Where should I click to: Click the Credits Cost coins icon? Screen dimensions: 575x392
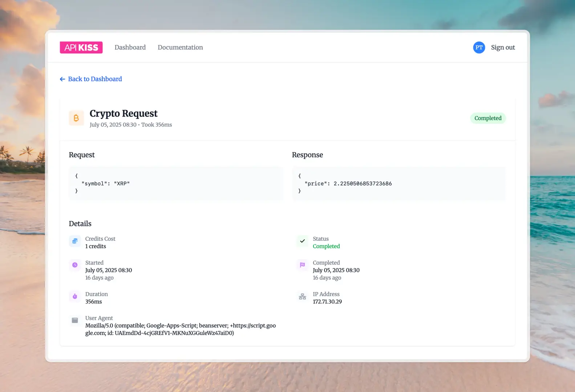[x=75, y=241]
